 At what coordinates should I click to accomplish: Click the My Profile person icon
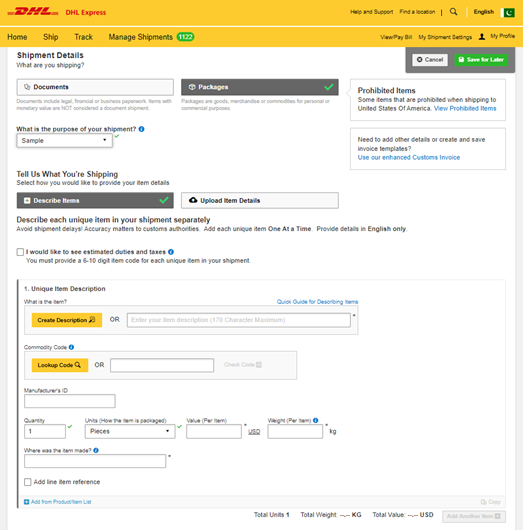482,37
